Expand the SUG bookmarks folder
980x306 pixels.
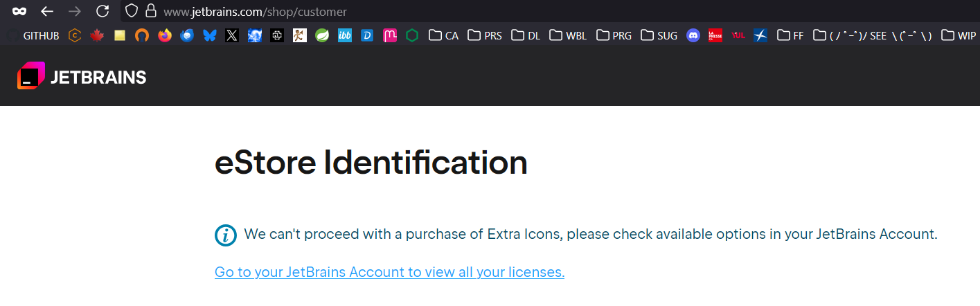[659, 35]
